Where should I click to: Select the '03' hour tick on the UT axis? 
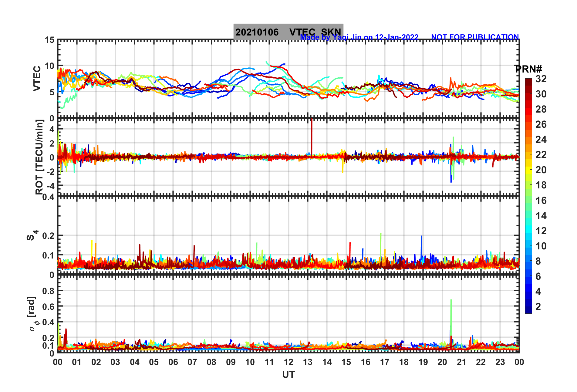point(115,362)
